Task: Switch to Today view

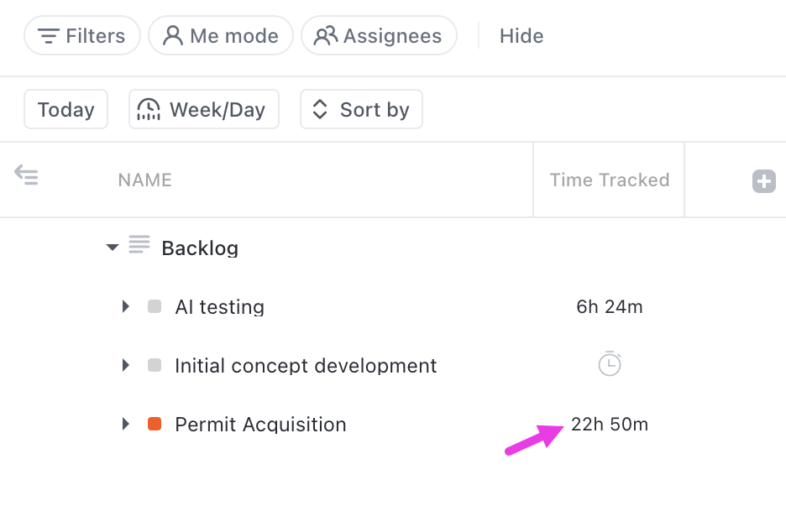Action: pos(65,109)
